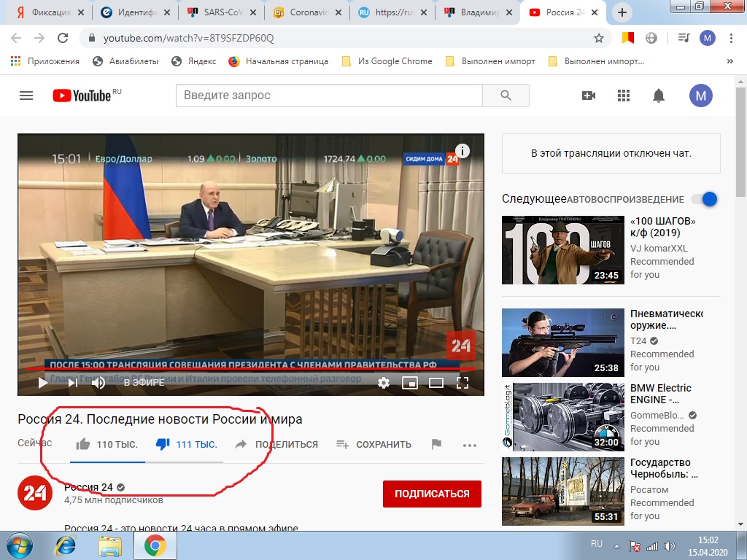Launch Internet Explorer from taskbar
The image size is (747, 560).
pyautogui.click(x=65, y=545)
